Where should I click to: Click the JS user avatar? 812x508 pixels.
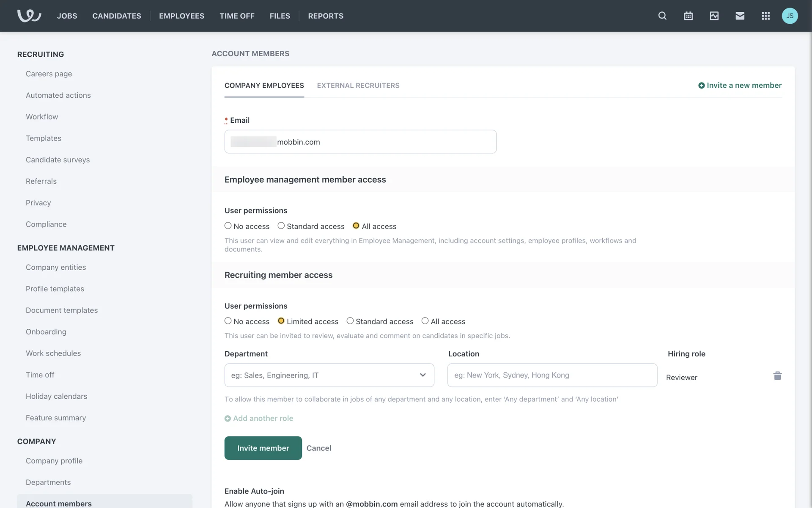pyautogui.click(x=790, y=16)
